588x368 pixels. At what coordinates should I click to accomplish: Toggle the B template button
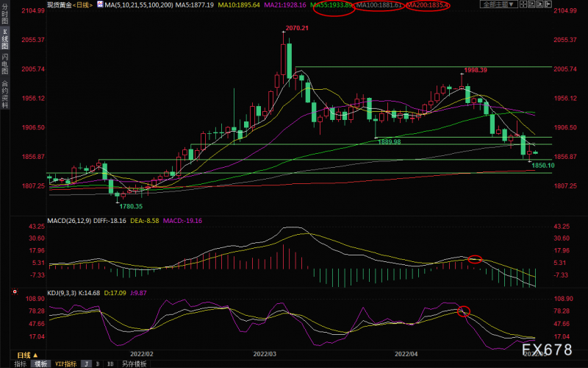[98, 364]
